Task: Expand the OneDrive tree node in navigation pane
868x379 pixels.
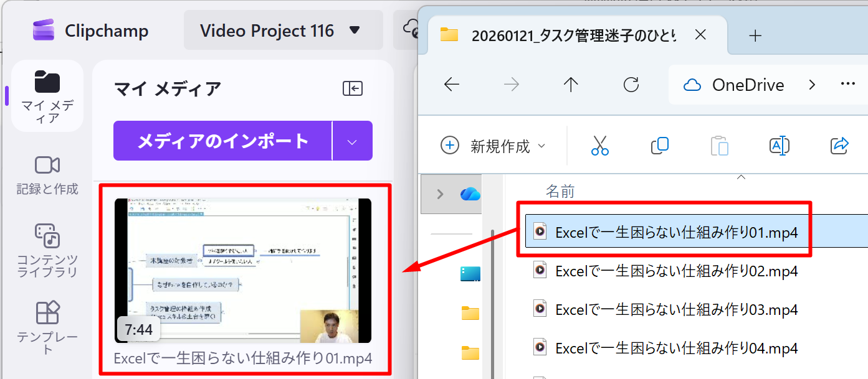Action: pos(441,194)
